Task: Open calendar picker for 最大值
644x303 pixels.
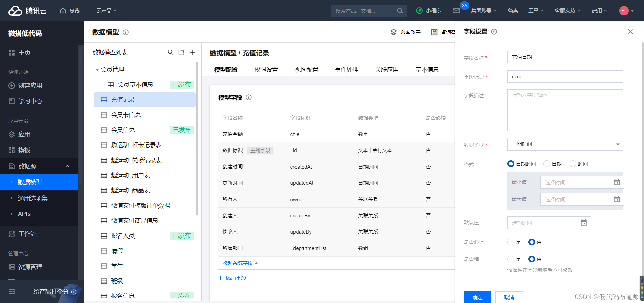Action: 616,199
